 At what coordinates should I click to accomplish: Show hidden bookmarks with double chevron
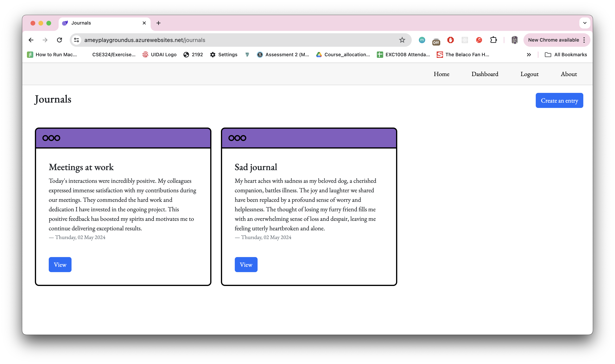[x=529, y=55]
